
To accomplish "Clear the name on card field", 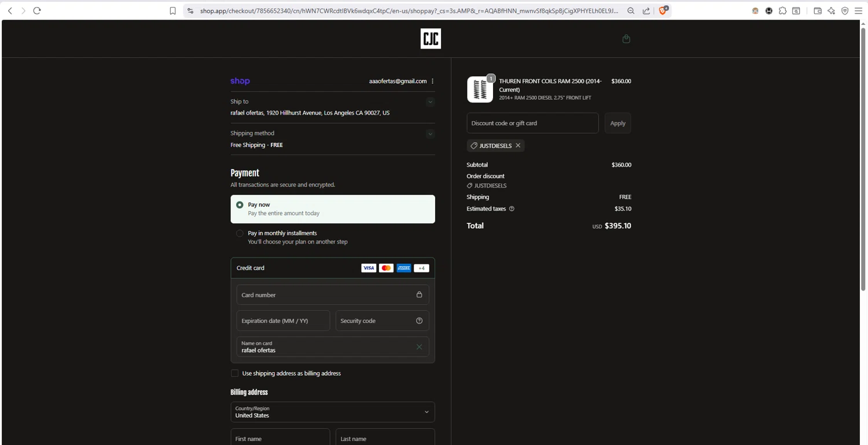I will (x=420, y=347).
